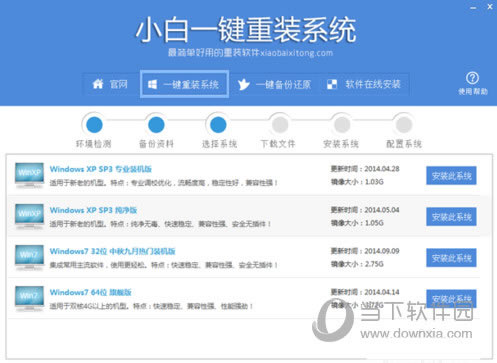The image size is (497, 363).
Task: Click the Windows logo icon in 一键重装系统
Action: coord(152,84)
